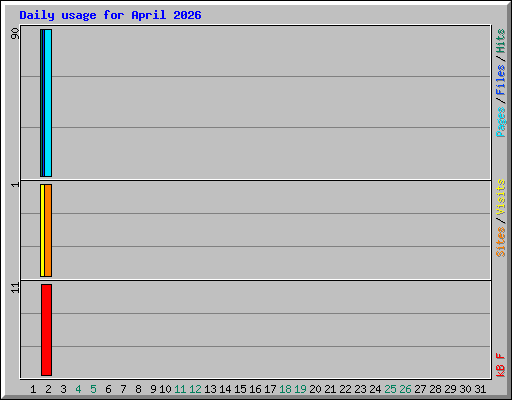Click day 11 on the x-axis
The image size is (512, 400).
180,389
